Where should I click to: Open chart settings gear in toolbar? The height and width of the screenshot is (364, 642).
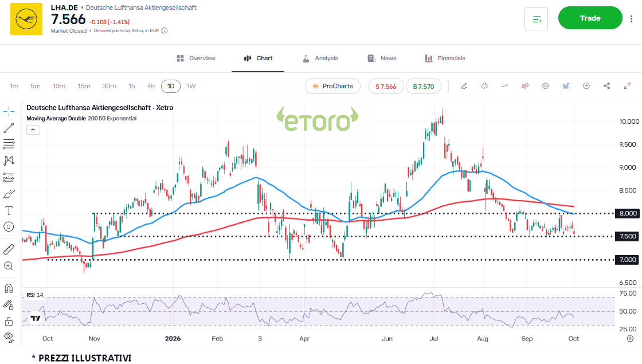click(545, 86)
